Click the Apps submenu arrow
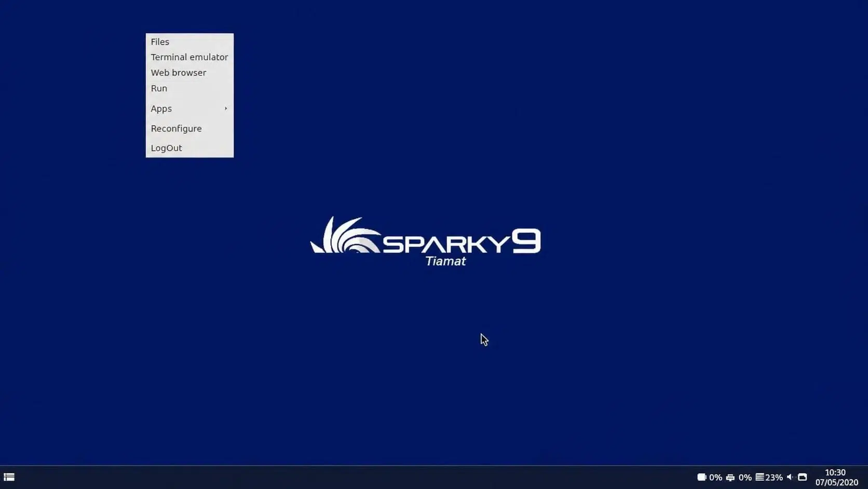 click(x=226, y=109)
